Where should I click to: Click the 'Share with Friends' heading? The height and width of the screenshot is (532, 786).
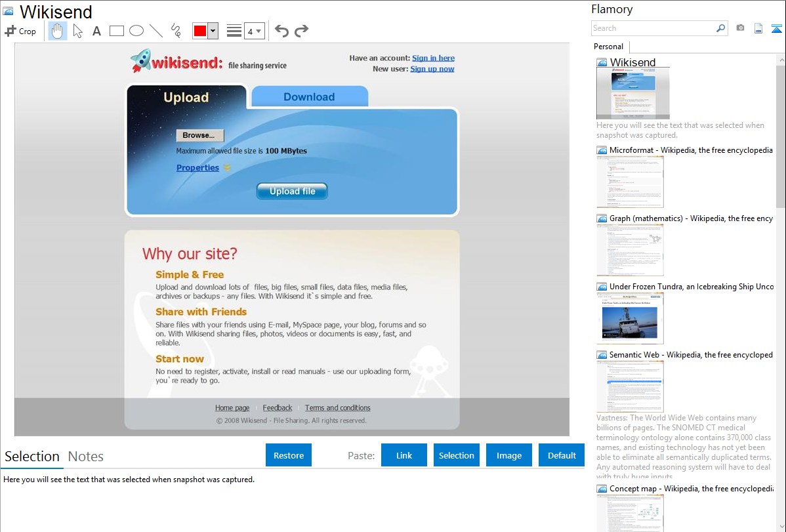[x=201, y=312]
